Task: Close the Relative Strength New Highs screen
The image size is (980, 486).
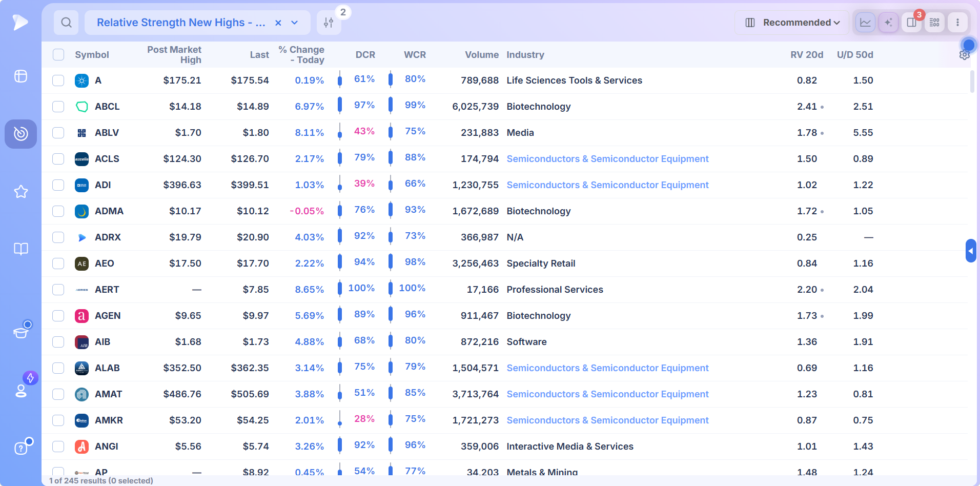Action: (278, 23)
